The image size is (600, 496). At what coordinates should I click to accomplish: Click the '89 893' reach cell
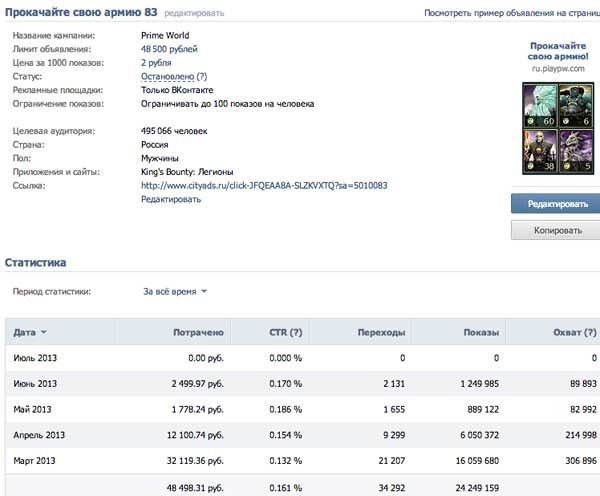(x=583, y=384)
